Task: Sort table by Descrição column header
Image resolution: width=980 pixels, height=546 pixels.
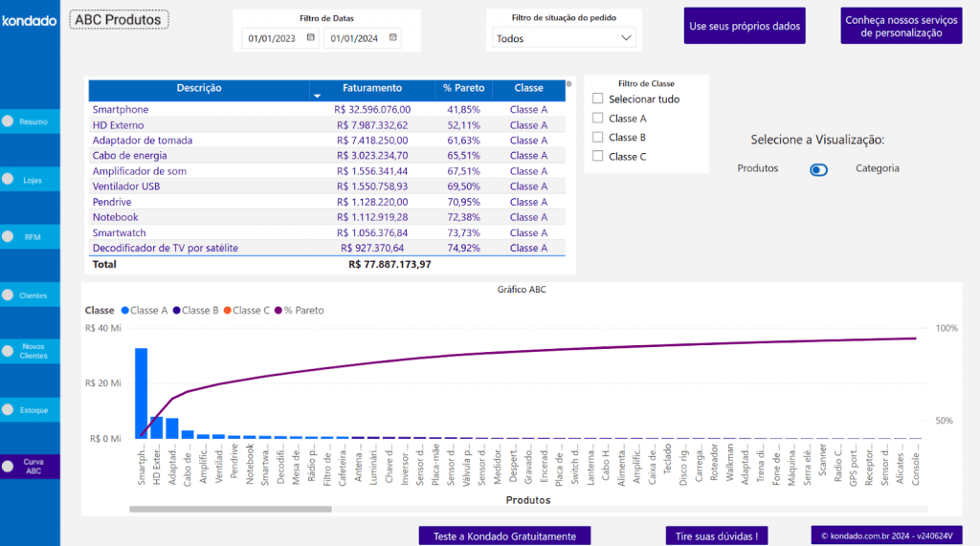Action: click(199, 88)
